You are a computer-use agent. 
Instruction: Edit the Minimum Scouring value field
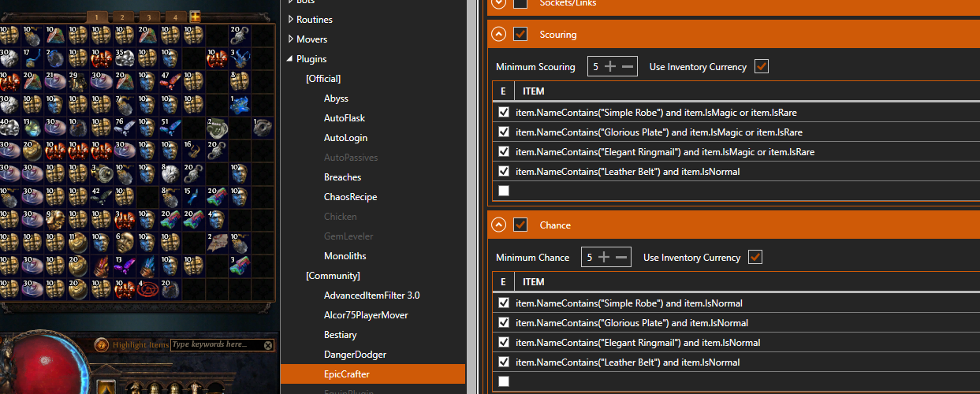(595, 67)
